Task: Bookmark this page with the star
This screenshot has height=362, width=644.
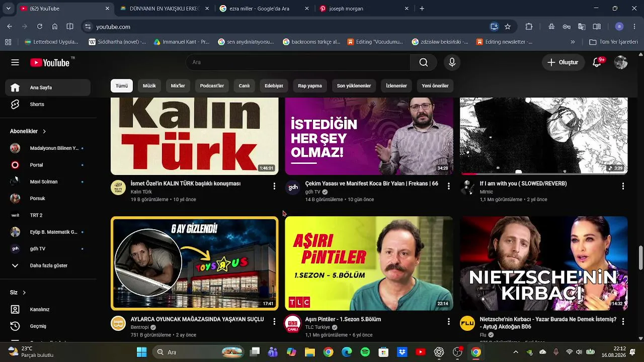Action: [x=508, y=27]
